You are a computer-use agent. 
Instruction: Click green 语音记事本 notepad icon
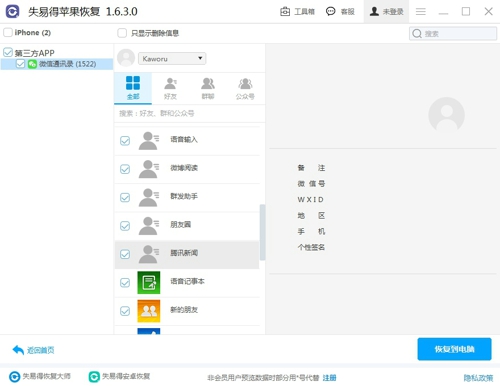149,282
